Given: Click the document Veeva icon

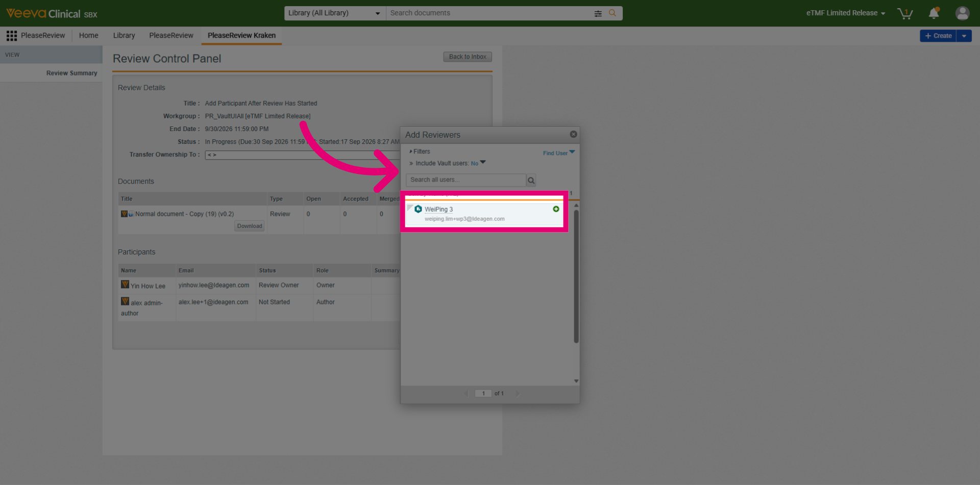Looking at the screenshot, I should (124, 214).
